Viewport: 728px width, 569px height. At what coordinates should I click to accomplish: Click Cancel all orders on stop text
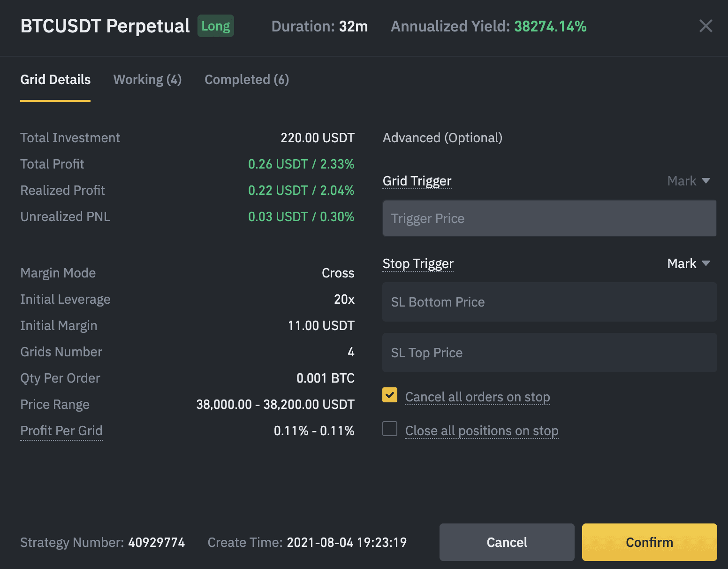[478, 397]
